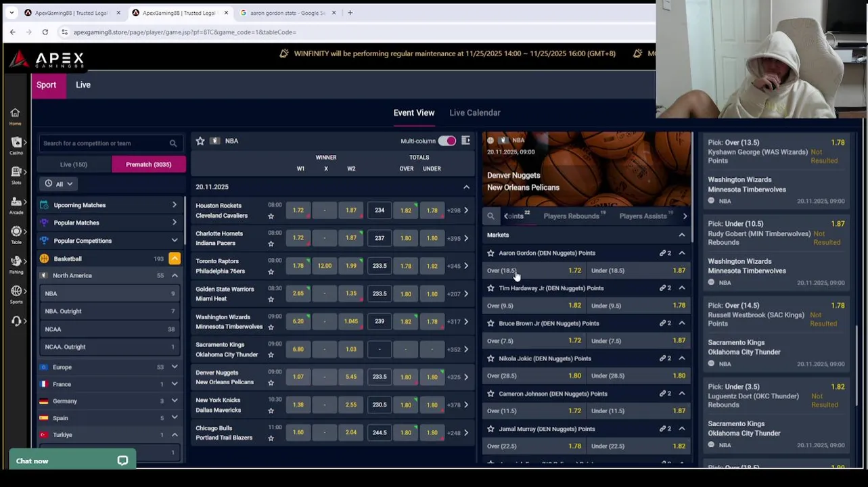Open the All time filter dropdown
Viewport: 868px width, 487px height.
pos(59,184)
